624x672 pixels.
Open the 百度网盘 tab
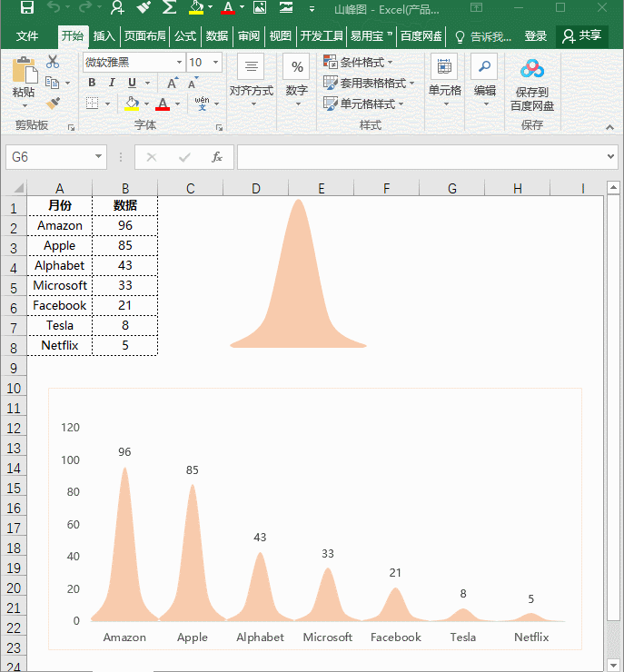pos(421,36)
